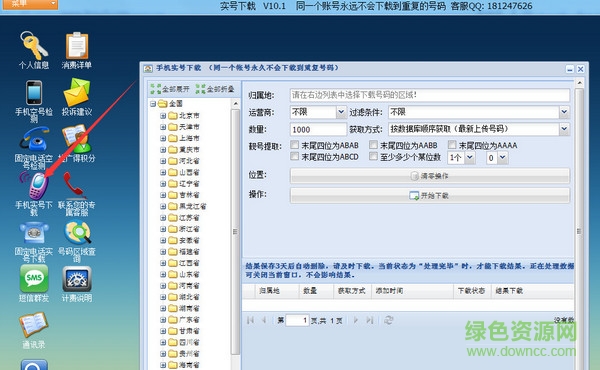Expand the 上海市 tree node
Screen dimensions: 600x370
(x=163, y=138)
